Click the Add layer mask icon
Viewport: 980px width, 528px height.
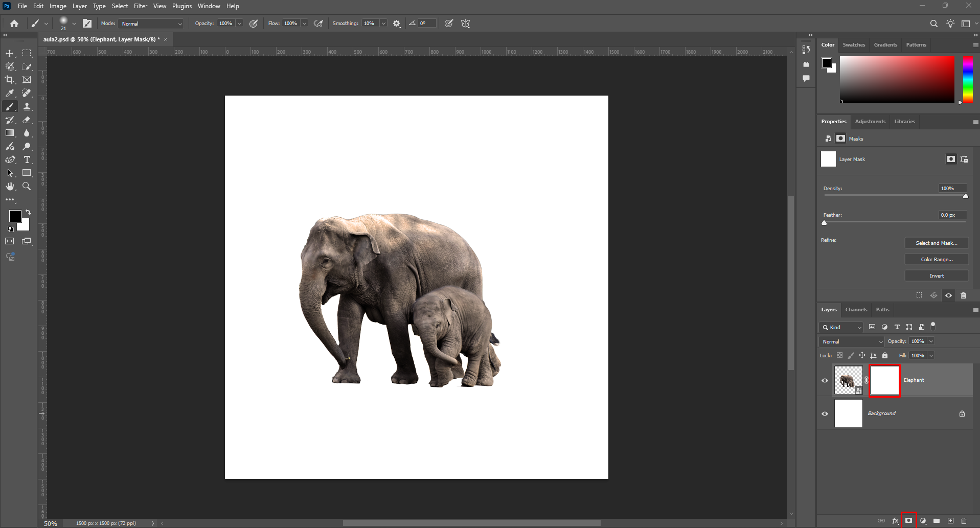point(908,520)
